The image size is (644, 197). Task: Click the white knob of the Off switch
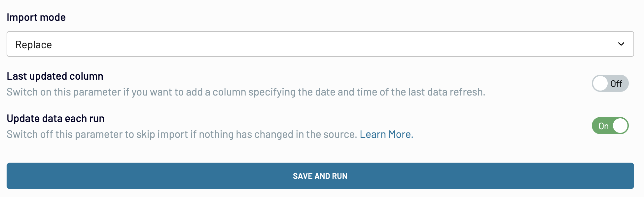coord(600,83)
